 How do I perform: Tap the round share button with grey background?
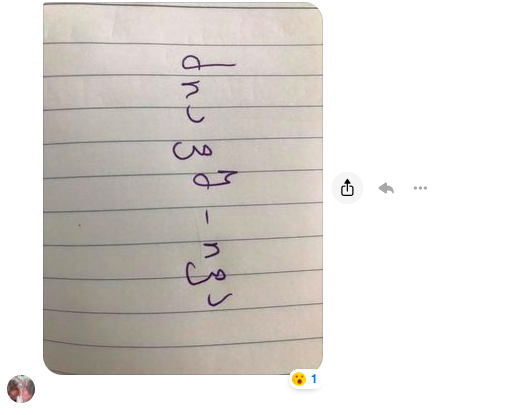coord(347,188)
